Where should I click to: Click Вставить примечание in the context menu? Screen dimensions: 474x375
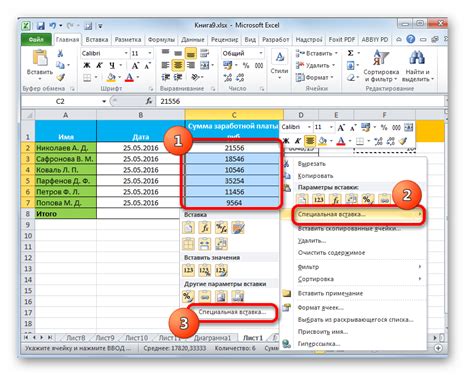(330, 293)
